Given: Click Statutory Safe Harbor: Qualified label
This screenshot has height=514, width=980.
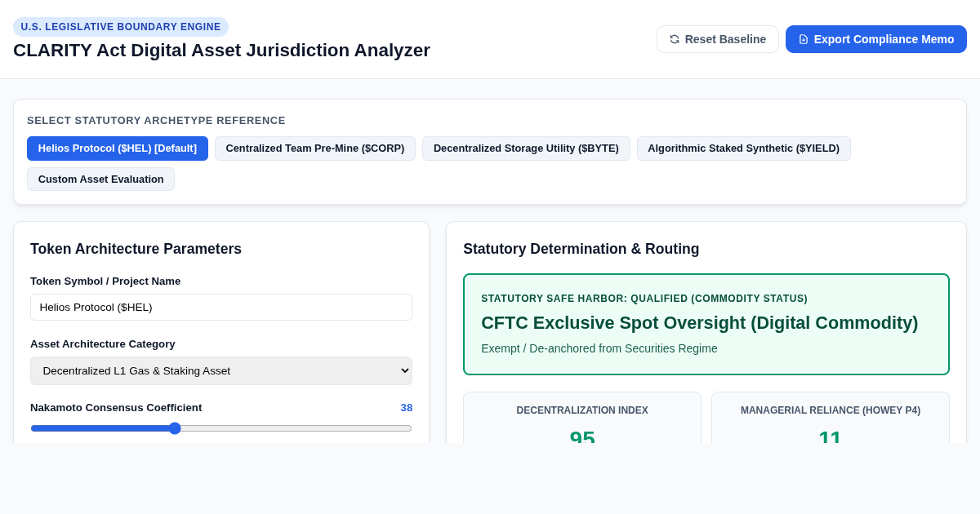Looking at the screenshot, I should coord(644,299).
